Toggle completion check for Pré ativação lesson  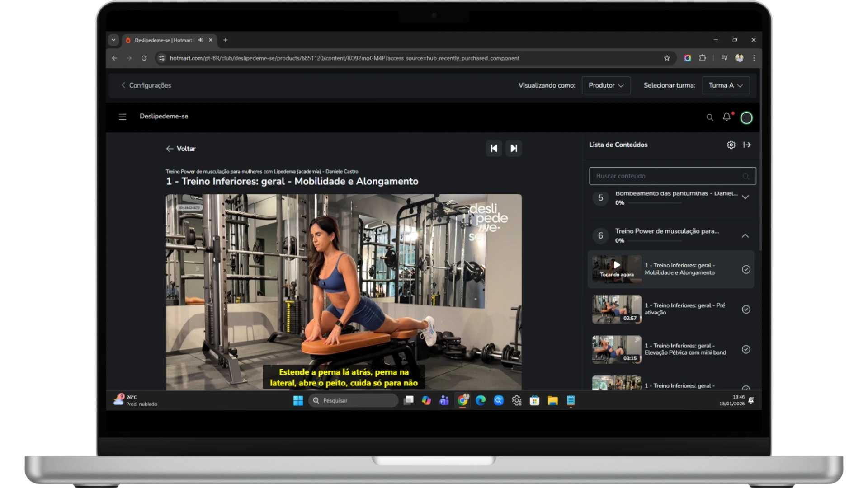[x=746, y=310]
